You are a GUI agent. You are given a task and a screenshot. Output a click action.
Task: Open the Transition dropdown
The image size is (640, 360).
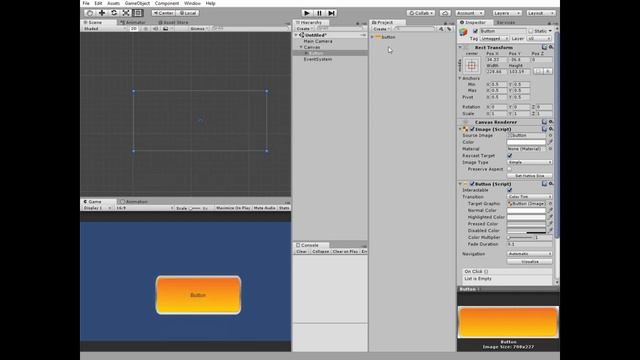click(529, 197)
